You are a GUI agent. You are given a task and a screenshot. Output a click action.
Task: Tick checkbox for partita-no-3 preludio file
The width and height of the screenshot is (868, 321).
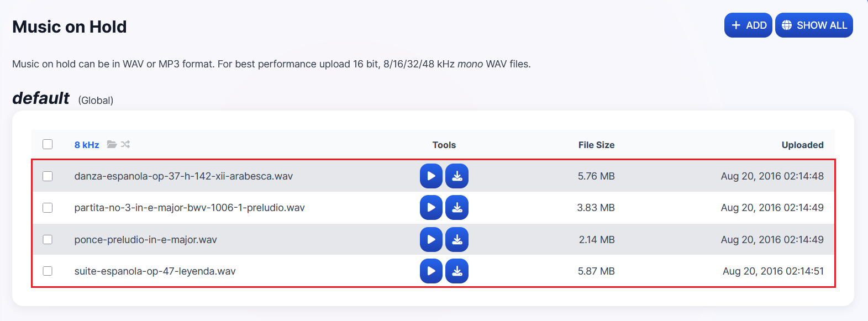(48, 208)
